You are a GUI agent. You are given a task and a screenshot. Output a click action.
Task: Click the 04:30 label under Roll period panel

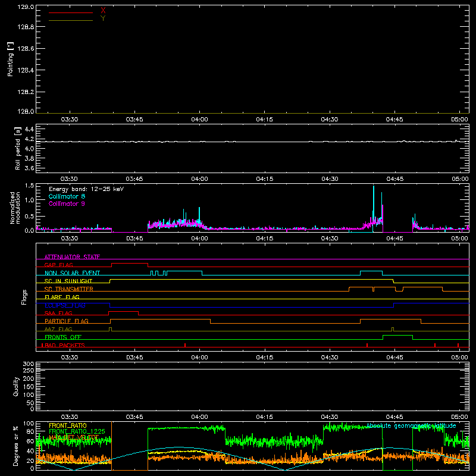(330, 179)
